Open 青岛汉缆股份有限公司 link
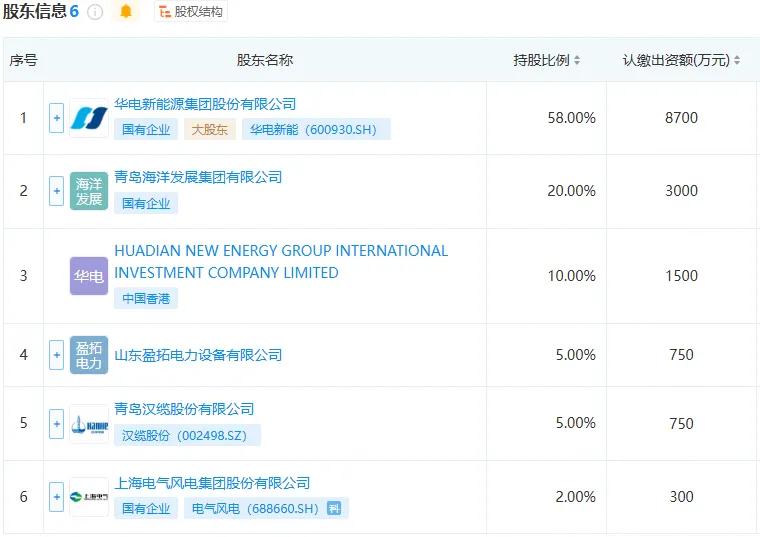Screen dimensions: 760x537 coord(184,409)
